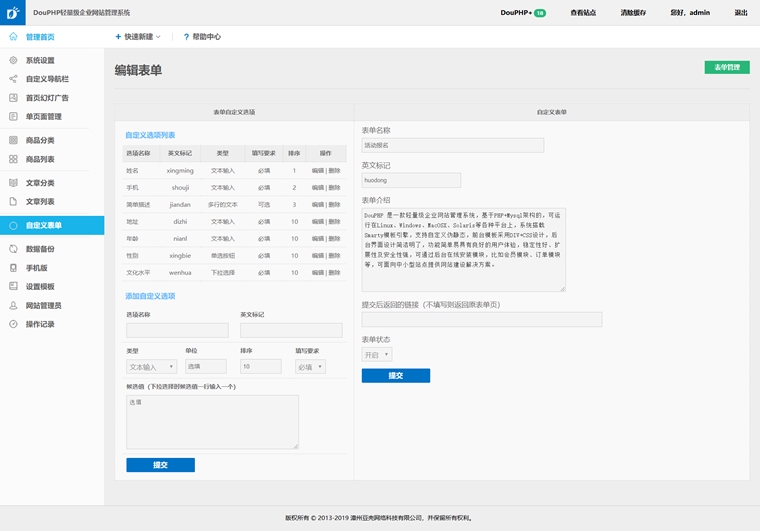Viewport: 760px width, 531px height.
Task: Open the 填写要求 dropdown showing 必填
Action: pos(310,367)
